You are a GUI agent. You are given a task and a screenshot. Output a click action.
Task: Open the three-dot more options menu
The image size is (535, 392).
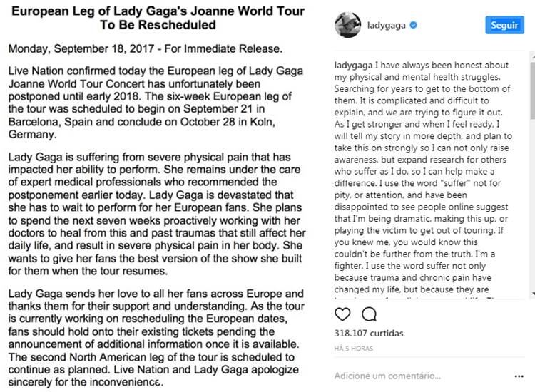[519, 376]
